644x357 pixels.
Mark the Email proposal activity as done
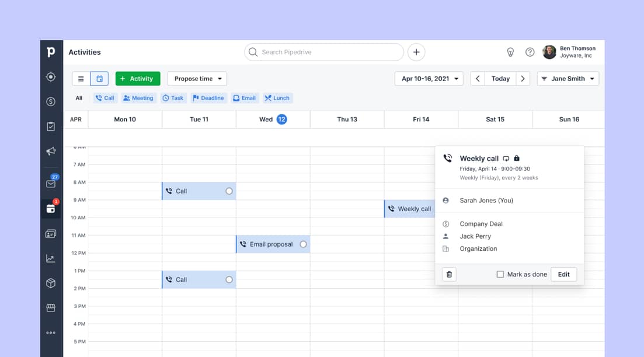[x=303, y=244]
